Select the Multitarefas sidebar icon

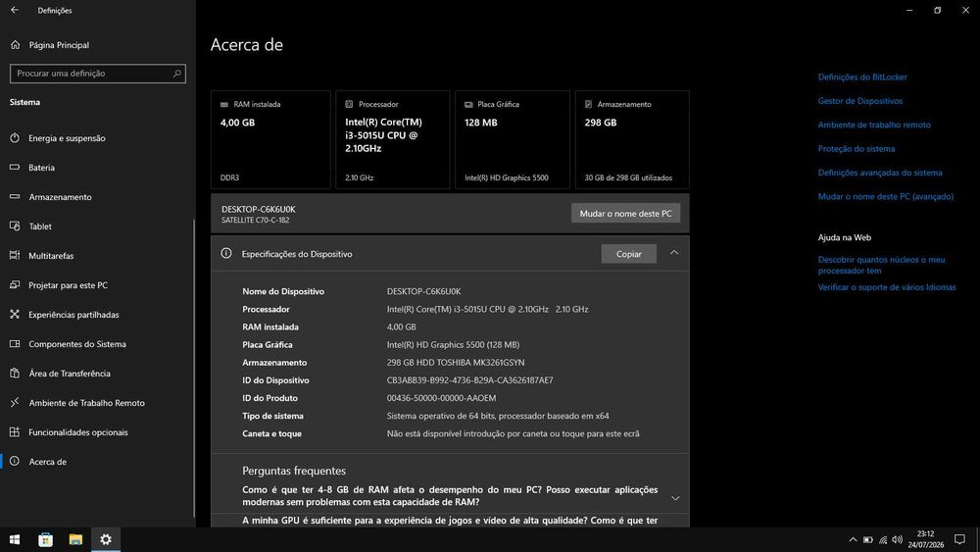pos(15,256)
